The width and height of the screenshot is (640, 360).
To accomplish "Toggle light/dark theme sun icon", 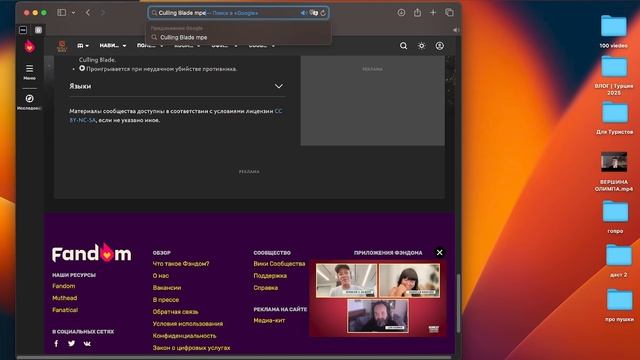I will pos(422,46).
